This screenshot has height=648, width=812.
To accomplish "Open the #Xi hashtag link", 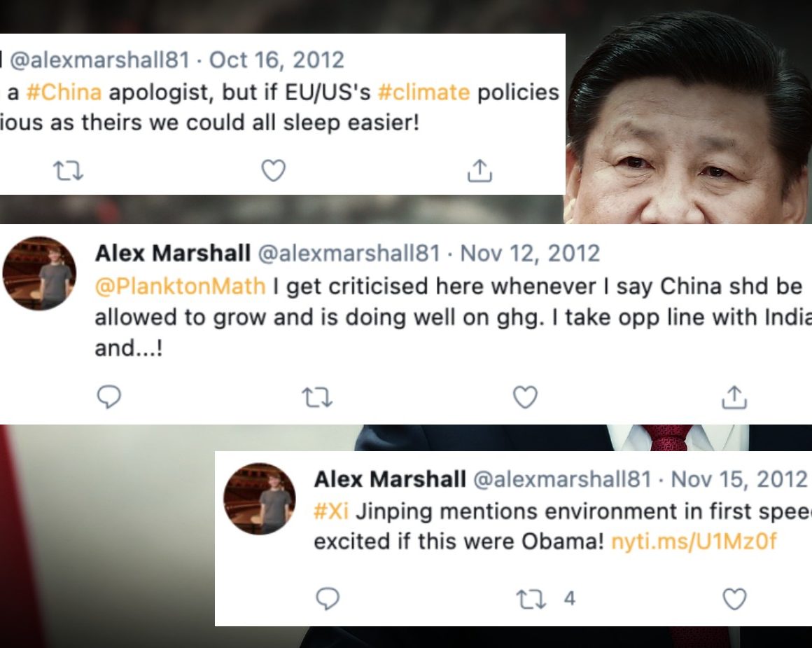I will click(331, 511).
